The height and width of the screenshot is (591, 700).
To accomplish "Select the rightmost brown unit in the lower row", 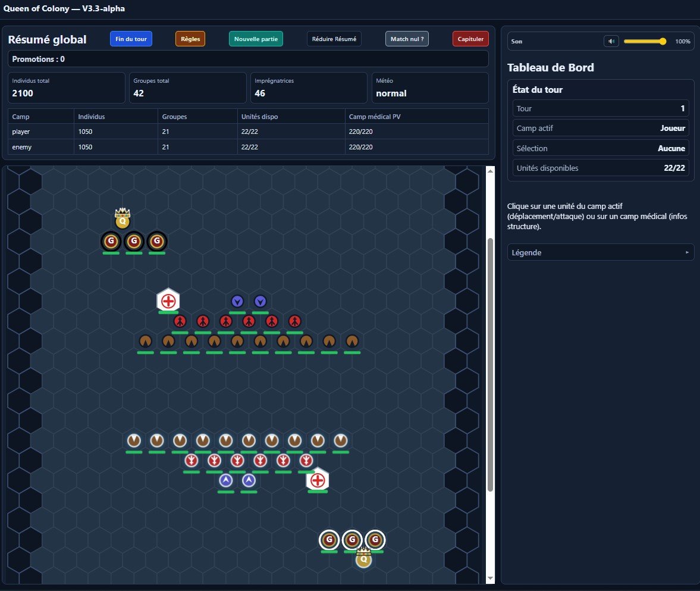I will [341, 441].
